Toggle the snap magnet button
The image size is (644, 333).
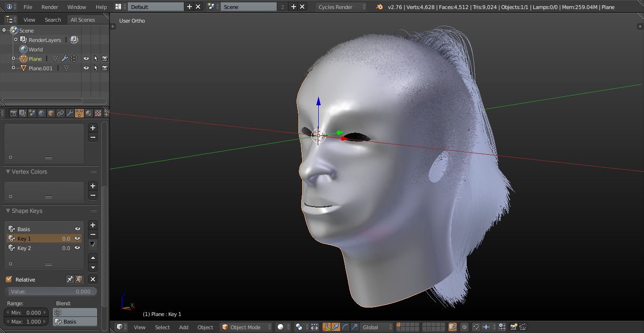pyautogui.click(x=476, y=327)
